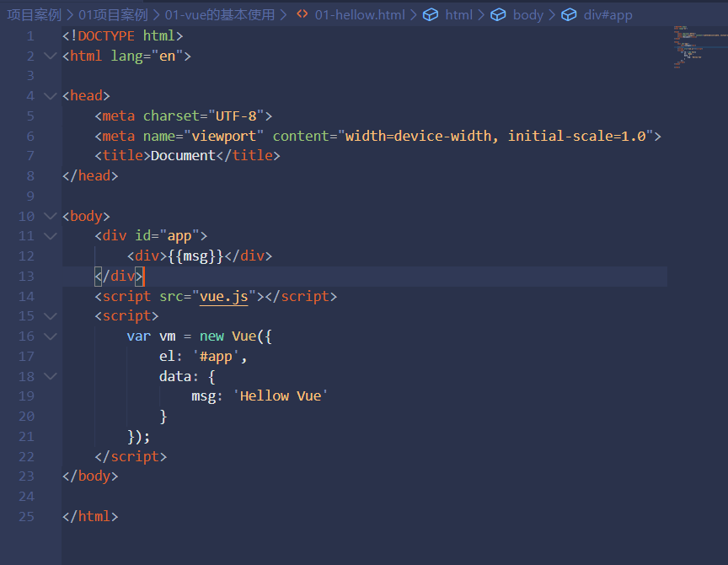Click the cube icon before div#app breadcrumb
Screen dimensions: 728x565
click(569, 15)
